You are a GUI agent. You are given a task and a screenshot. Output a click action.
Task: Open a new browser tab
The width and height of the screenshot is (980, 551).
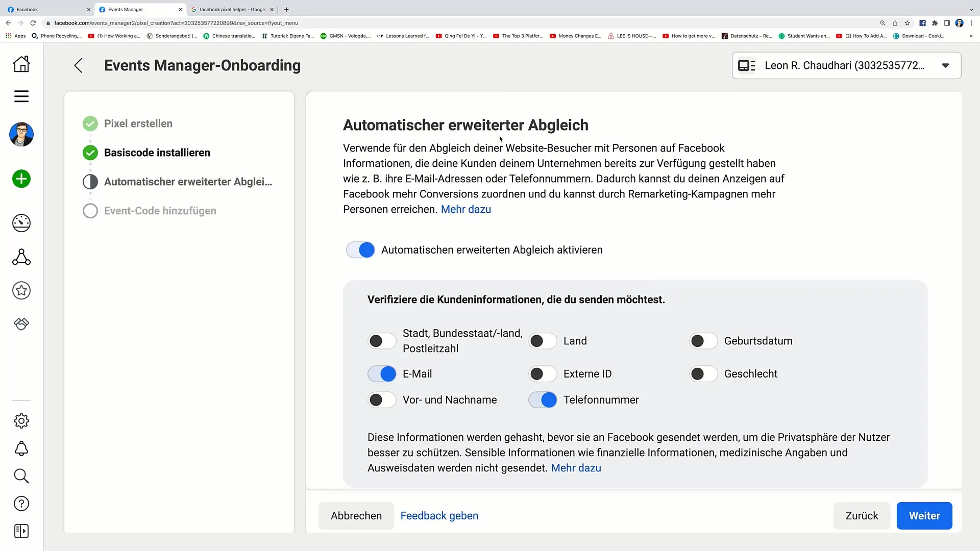[x=286, y=9]
